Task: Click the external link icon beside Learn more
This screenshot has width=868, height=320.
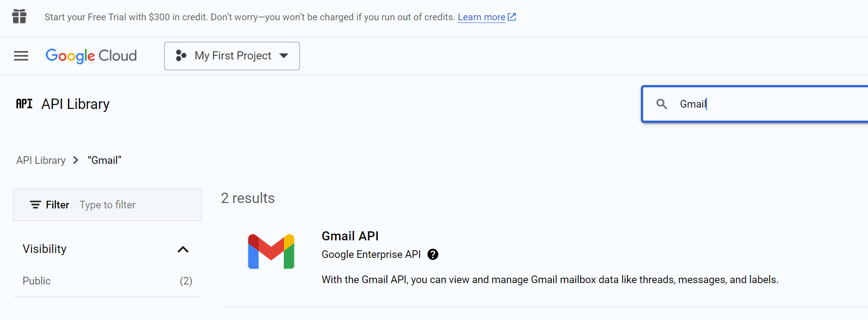Action: (512, 17)
